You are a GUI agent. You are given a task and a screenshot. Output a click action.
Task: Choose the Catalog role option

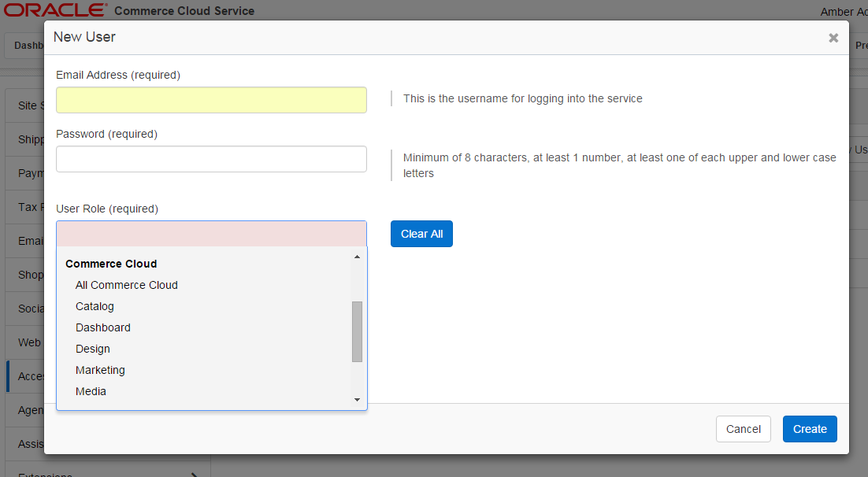[x=95, y=306]
